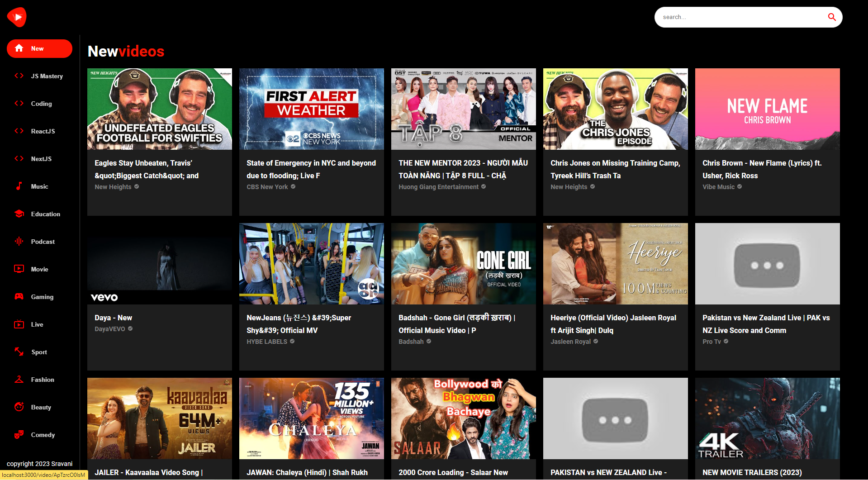Open Badshah channel name link
The image size is (868, 480).
pos(411,342)
